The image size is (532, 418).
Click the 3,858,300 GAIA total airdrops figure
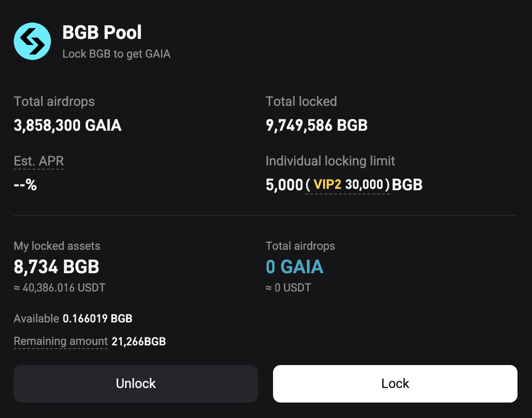coord(67,125)
